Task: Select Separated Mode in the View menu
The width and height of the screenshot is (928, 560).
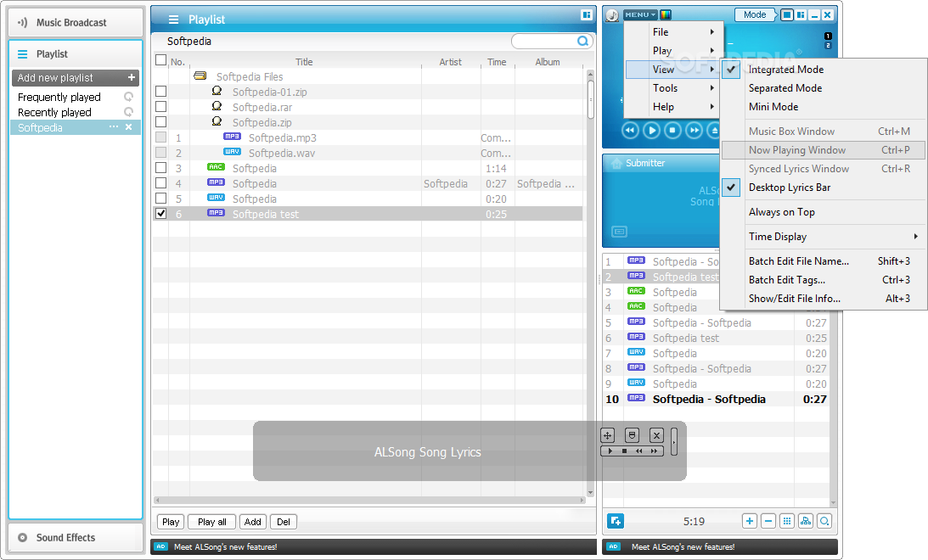Action: click(824, 88)
